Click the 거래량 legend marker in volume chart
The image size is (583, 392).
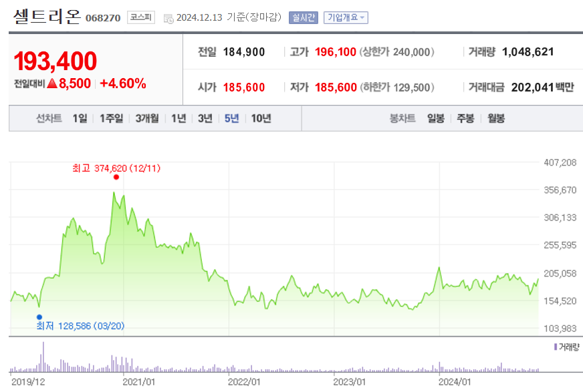(x=556, y=347)
